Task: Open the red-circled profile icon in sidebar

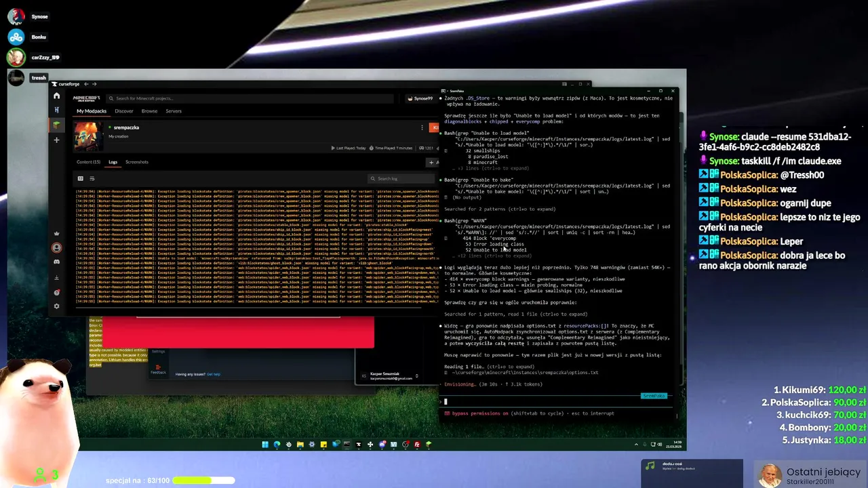Action: point(57,247)
